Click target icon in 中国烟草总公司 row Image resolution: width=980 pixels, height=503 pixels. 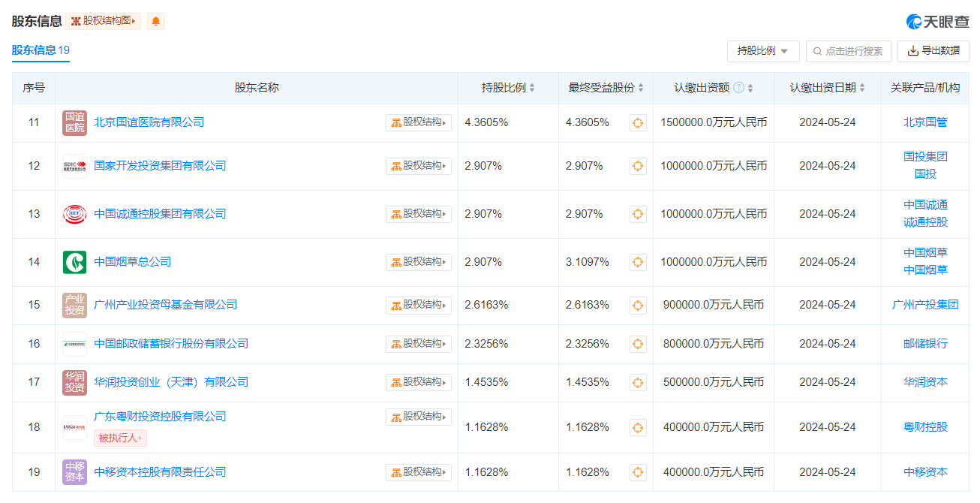[638, 262]
